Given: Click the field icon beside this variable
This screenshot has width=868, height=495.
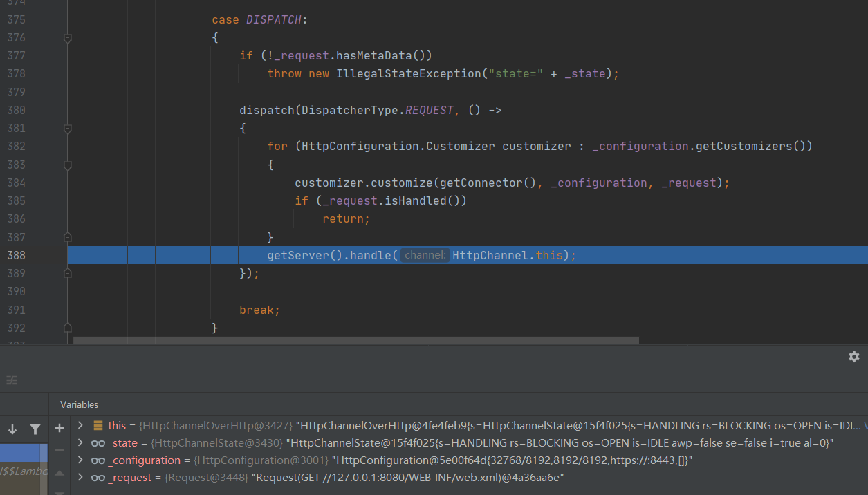Looking at the screenshot, I should (x=98, y=426).
